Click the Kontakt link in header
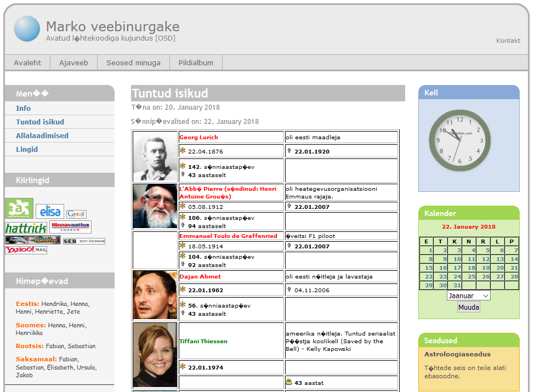 click(508, 41)
